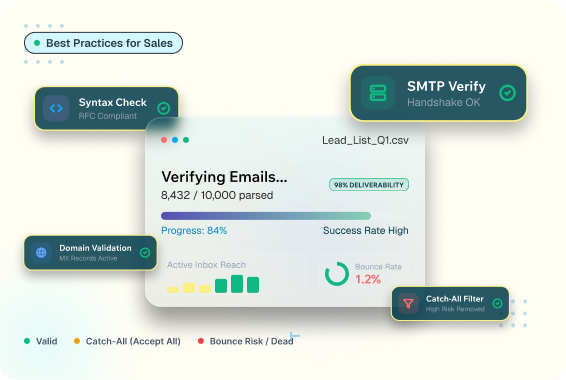Screen dimensions: 566x380
Task: Click the High Risk Removed subtitle
Action: click(455, 309)
